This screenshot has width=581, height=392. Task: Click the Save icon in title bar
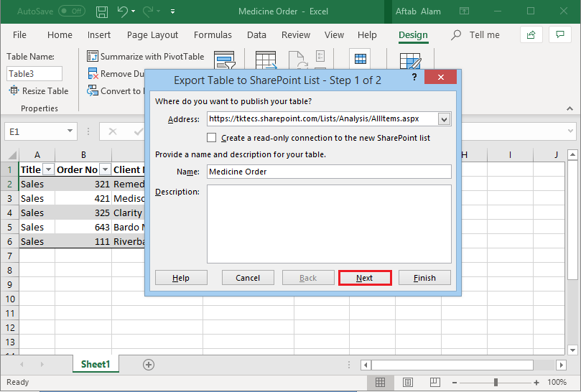pos(102,12)
